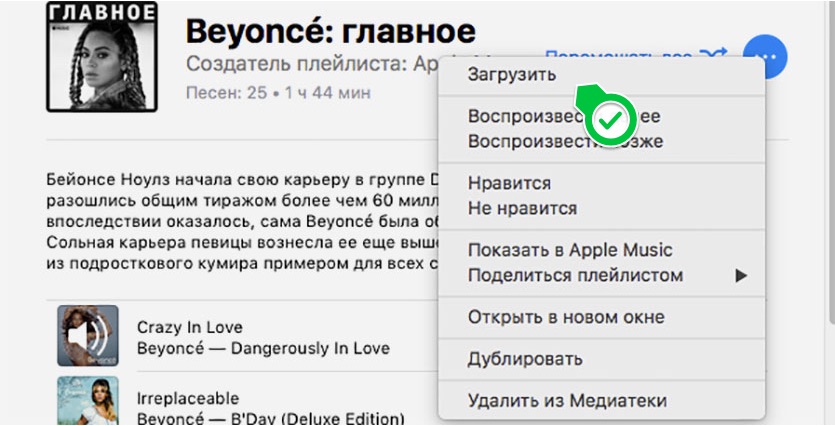Image resolution: width=835 pixels, height=426 pixels.
Task: Mark the playlist with Нравится
Action: point(509,183)
